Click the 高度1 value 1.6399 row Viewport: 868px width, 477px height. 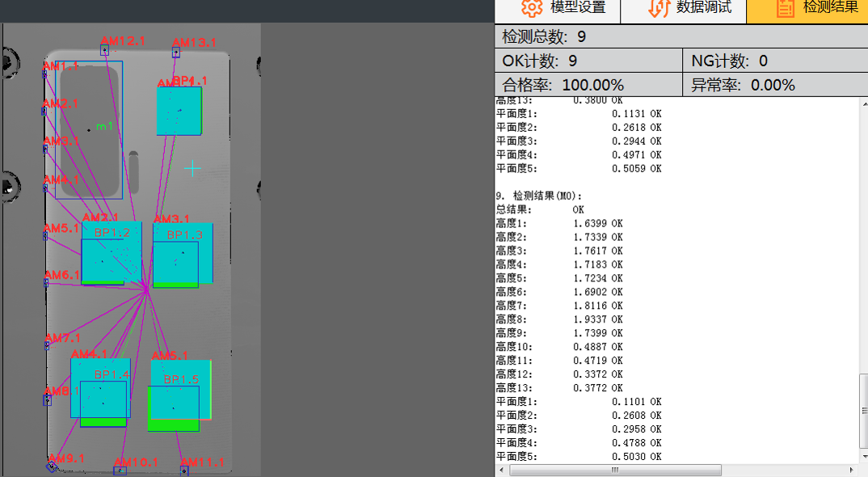tap(559, 223)
